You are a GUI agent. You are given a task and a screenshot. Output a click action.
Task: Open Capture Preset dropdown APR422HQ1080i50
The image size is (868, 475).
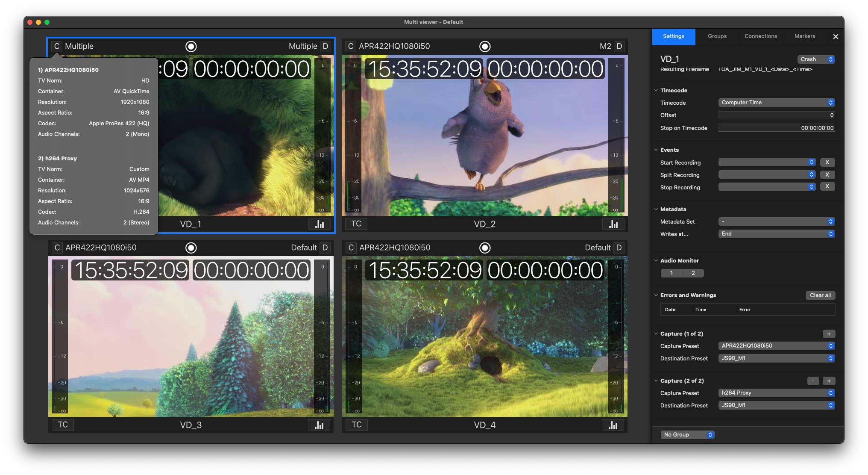(x=776, y=346)
